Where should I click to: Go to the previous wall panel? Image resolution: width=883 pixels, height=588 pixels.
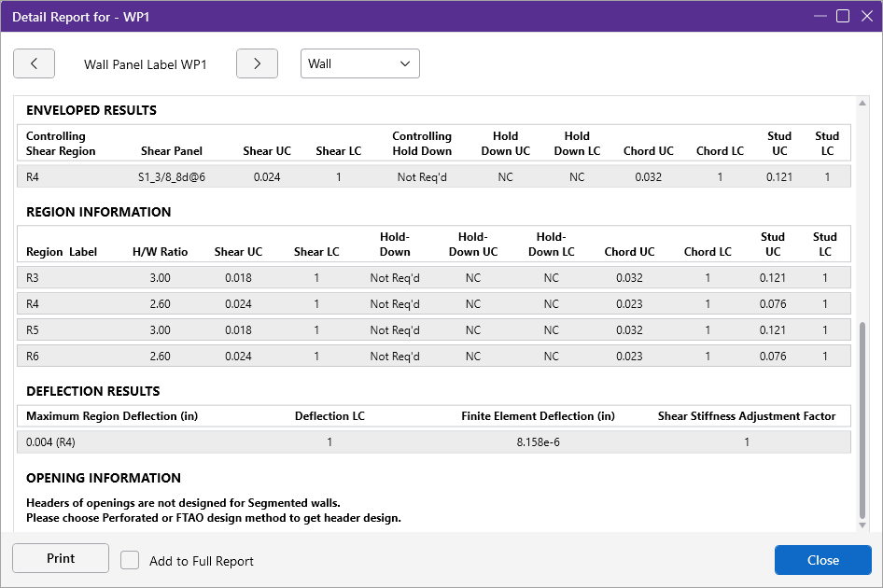tap(34, 63)
